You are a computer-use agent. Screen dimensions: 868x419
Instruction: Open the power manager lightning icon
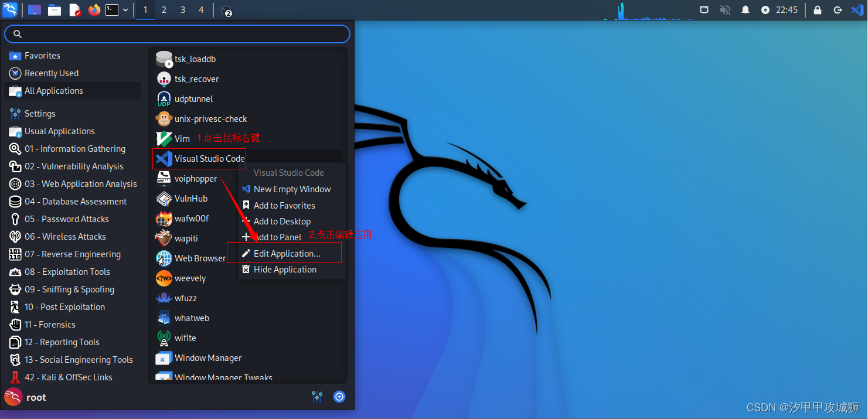[765, 10]
